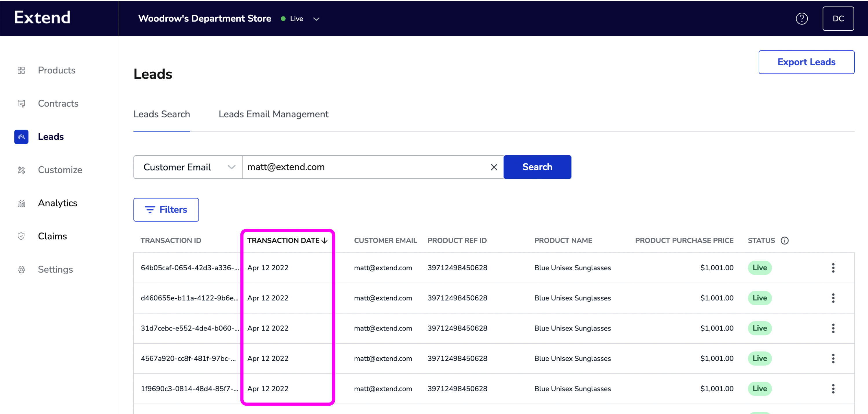The width and height of the screenshot is (868, 414).
Task: Click transaction ID 4567a920-cc8f-481f-97bc
Action: tap(188, 358)
